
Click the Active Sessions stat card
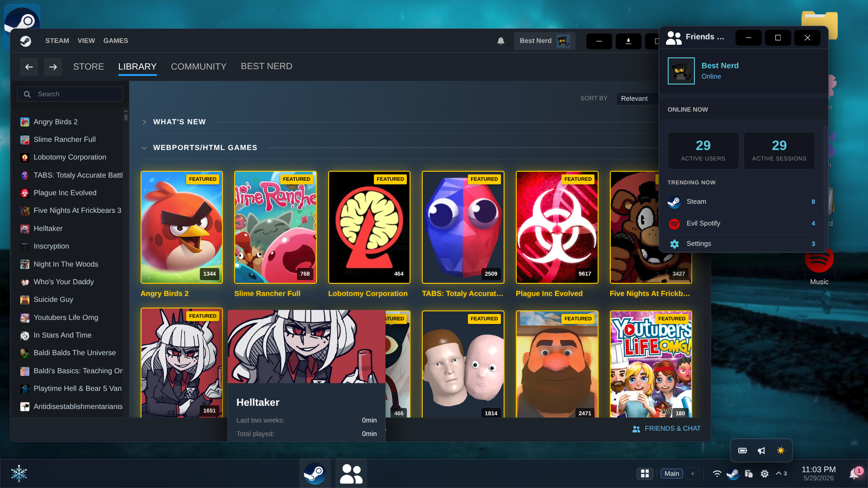click(779, 151)
